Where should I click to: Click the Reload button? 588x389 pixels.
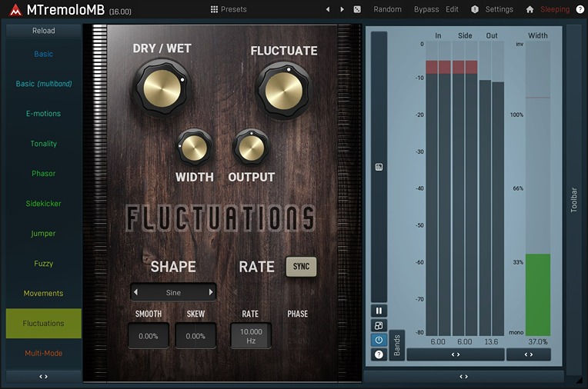coord(43,32)
